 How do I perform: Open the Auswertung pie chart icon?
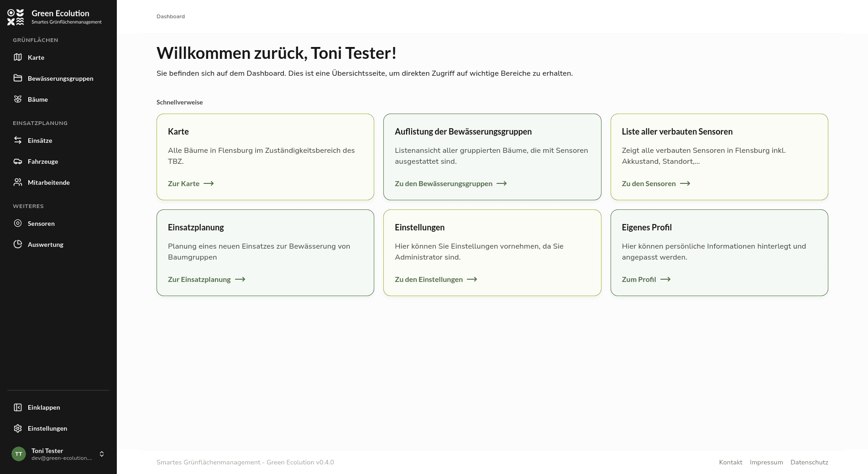pyautogui.click(x=18, y=244)
